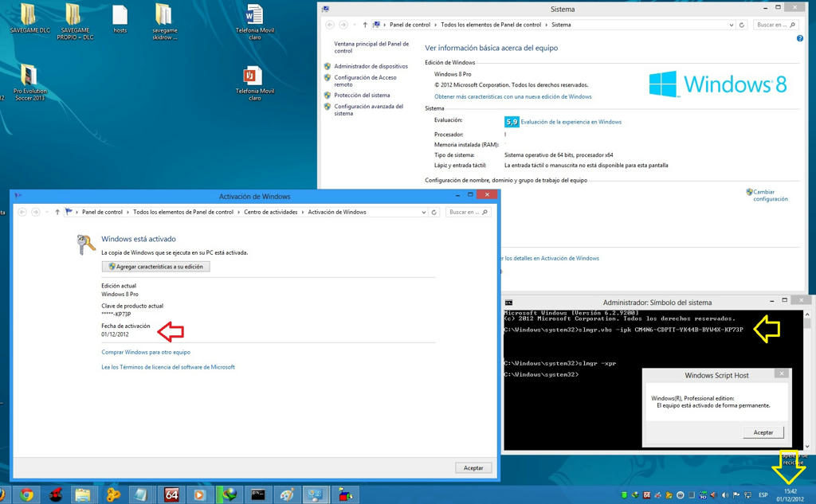Open the SAVEGAME DLC folder on desktop
Image resolution: width=816 pixels, height=504 pixels.
click(x=30, y=20)
